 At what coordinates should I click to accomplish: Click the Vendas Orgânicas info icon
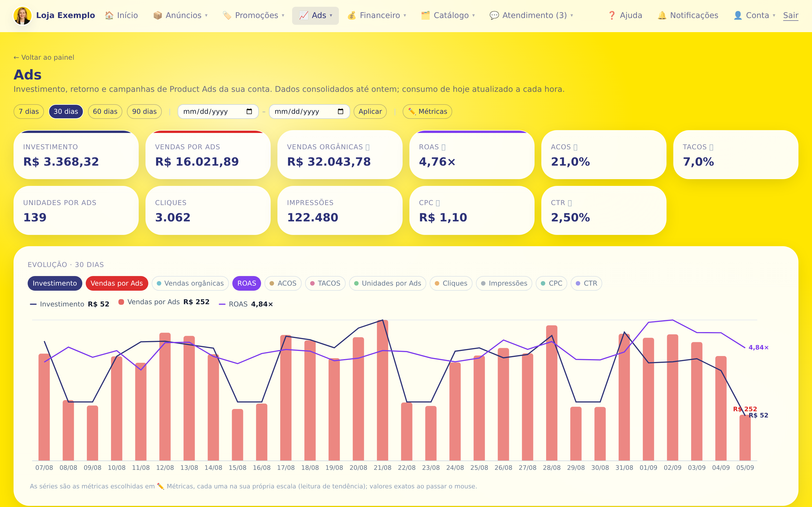point(367,147)
